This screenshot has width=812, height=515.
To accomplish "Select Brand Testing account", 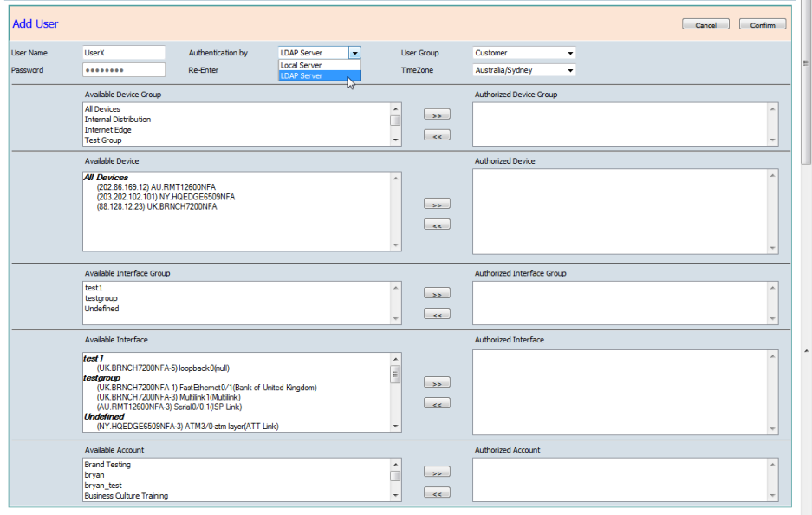I will (x=107, y=465).
